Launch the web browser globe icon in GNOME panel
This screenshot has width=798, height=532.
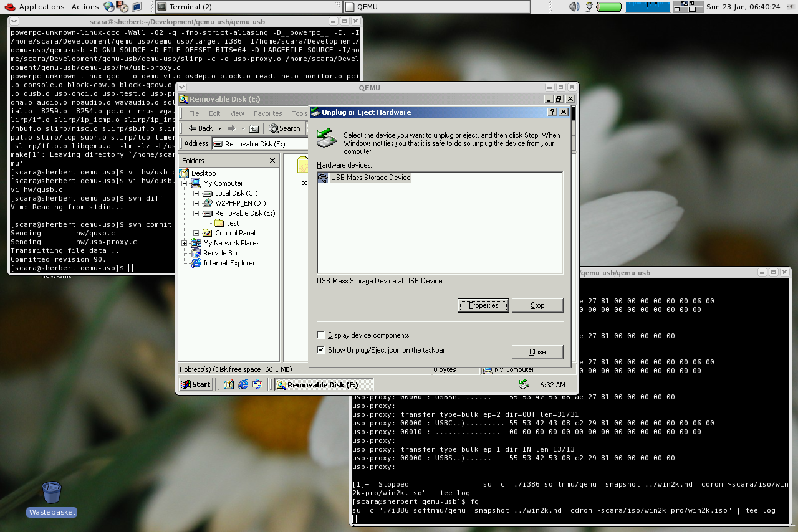click(x=109, y=7)
